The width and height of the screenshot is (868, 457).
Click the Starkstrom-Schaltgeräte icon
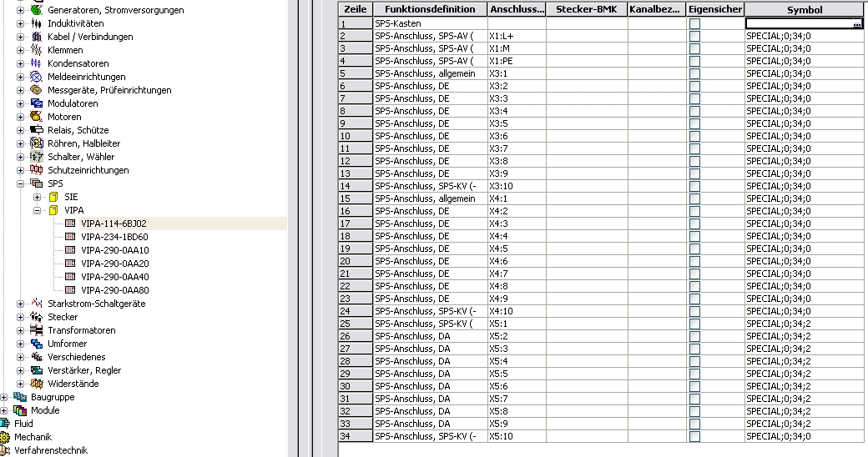[x=36, y=304]
